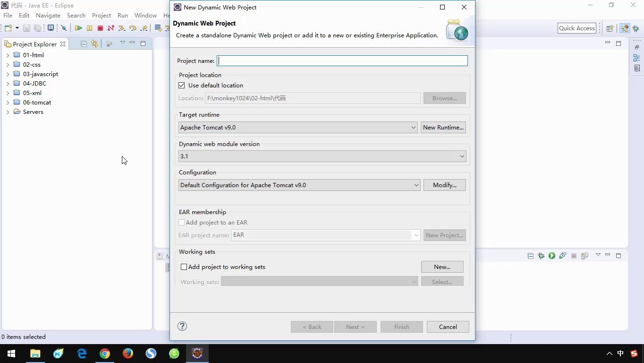644x363 pixels.
Task: Click Debug server bug icon in bottom panel
Action: [541, 256]
